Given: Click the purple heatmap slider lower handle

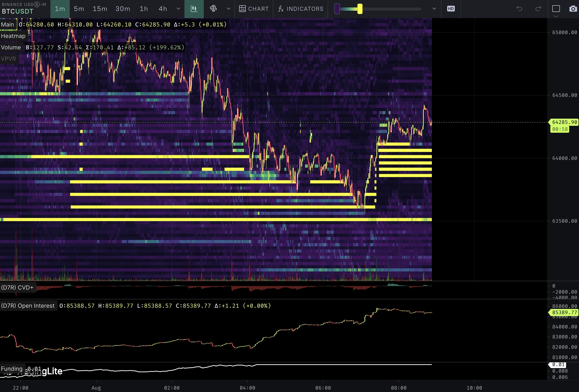Looking at the screenshot, I should click(337, 9).
